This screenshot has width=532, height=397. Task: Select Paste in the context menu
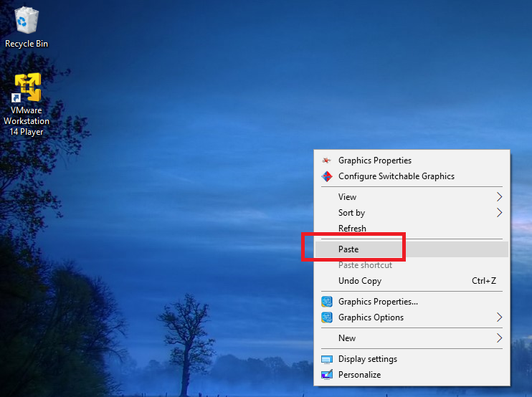point(412,249)
